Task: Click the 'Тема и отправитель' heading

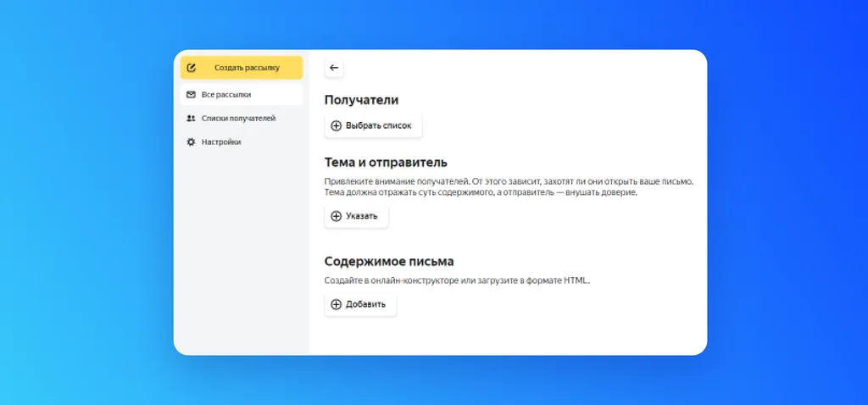Action: click(x=386, y=163)
